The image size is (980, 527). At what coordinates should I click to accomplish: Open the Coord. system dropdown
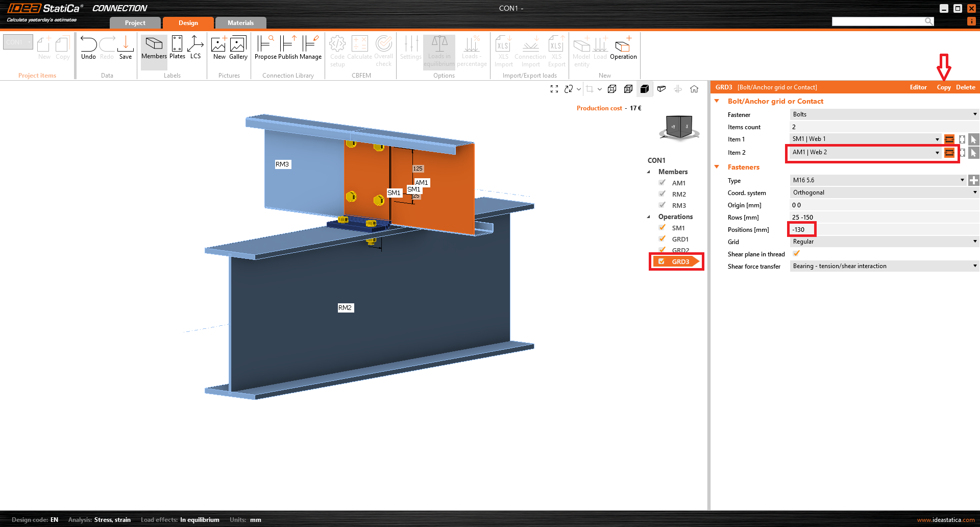tap(883, 193)
